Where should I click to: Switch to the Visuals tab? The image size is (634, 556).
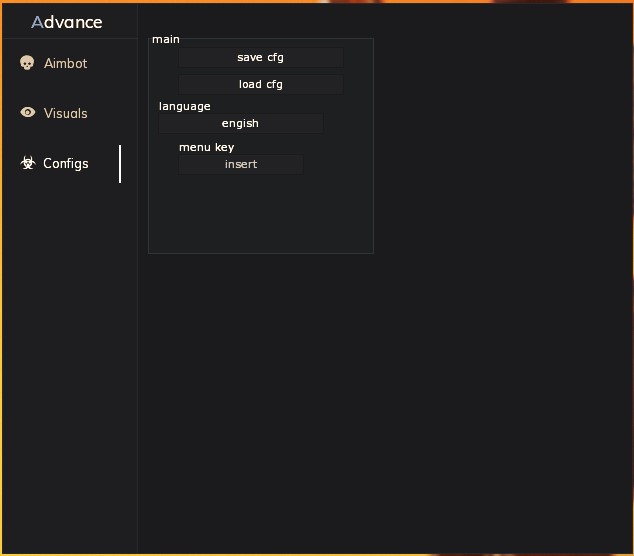(65, 113)
